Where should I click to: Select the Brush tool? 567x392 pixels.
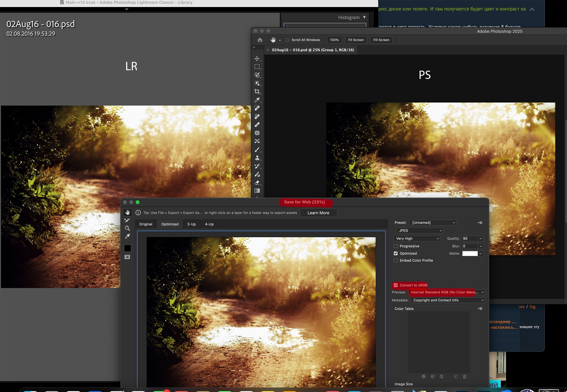click(x=257, y=150)
